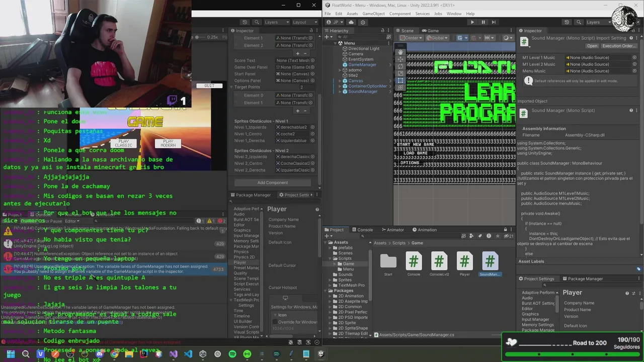Viewport: 644px width, 362px height.
Task: Select the Scale tool in Scene
Action: point(400,73)
